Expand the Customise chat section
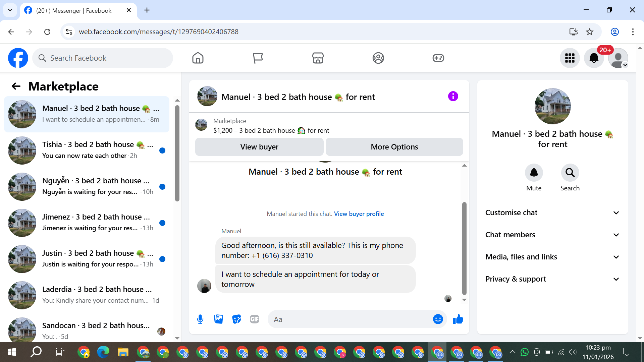This screenshot has width=644, height=362. click(552, 213)
